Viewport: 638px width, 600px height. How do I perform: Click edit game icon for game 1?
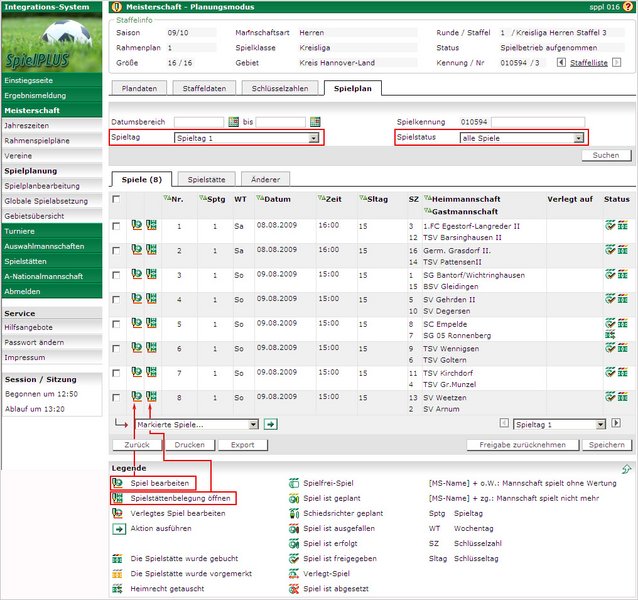click(x=137, y=226)
